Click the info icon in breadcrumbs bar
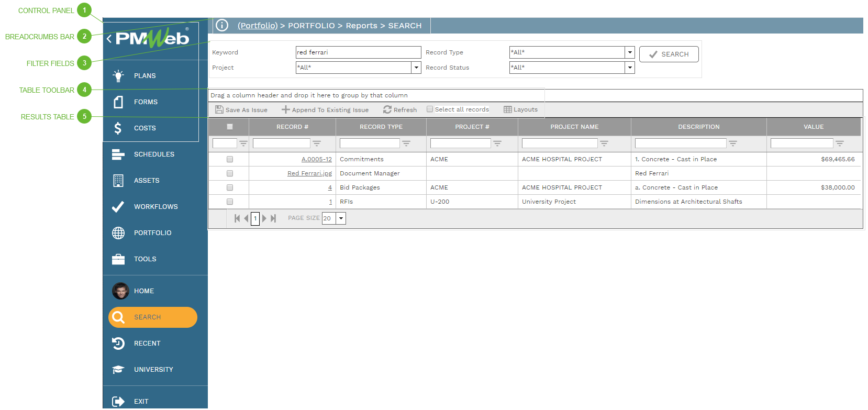 coord(222,25)
